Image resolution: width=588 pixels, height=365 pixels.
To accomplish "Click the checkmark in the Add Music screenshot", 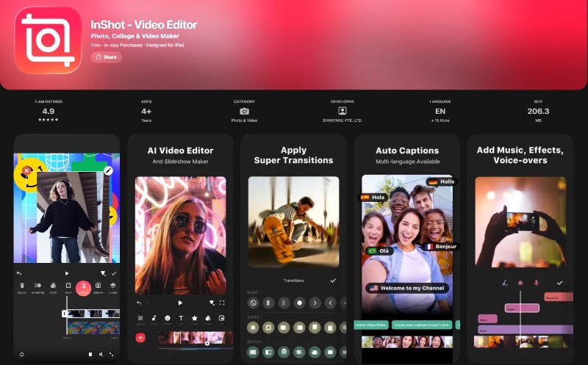I will coord(559,283).
